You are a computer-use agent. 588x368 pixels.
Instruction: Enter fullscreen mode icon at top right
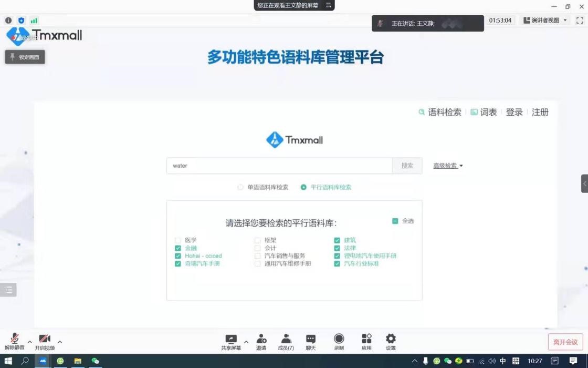tap(580, 21)
